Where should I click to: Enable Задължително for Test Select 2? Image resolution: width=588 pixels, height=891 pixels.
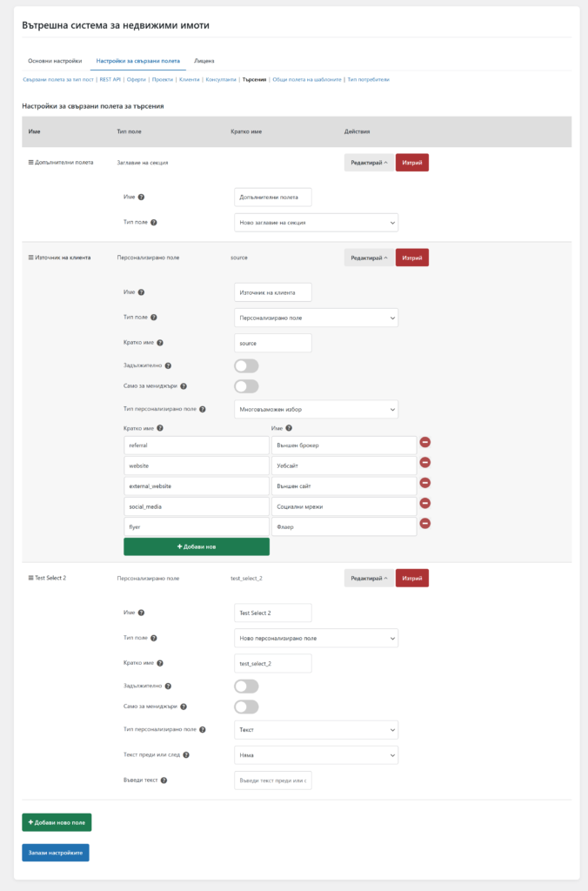pos(246,687)
